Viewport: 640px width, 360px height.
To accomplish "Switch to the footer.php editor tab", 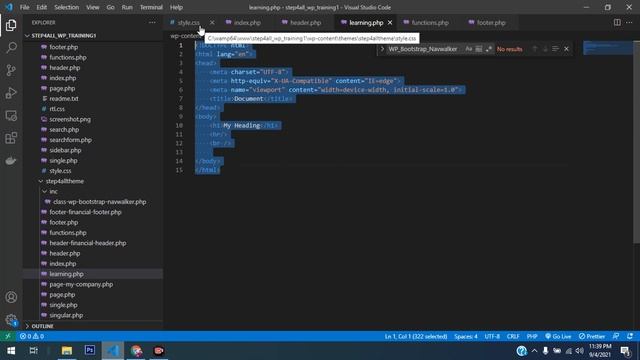I will coord(491,22).
